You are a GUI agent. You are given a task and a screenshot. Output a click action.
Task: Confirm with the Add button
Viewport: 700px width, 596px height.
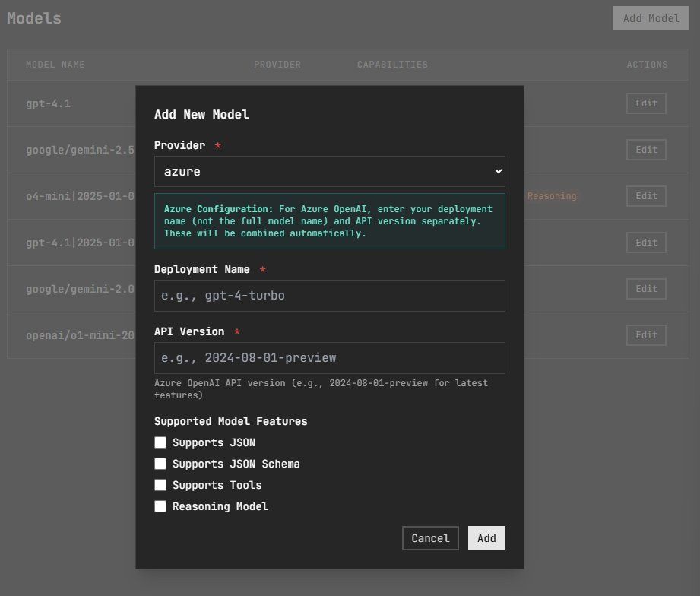[486, 538]
